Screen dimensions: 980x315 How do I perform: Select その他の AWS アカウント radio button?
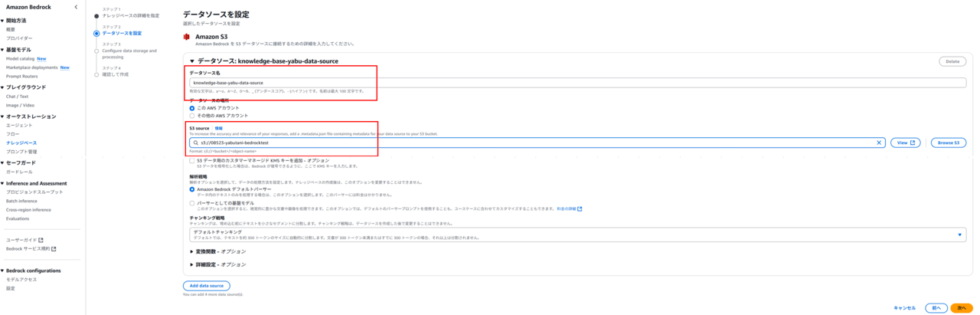click(192, 115)
